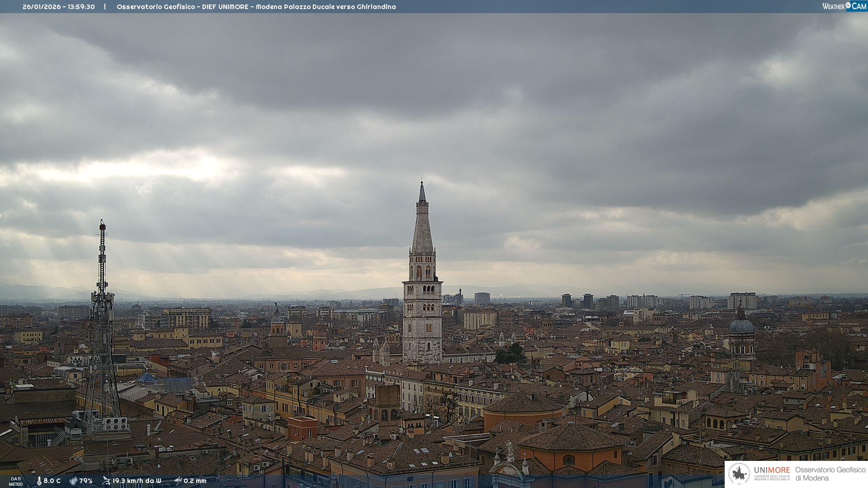Click the 8.0 C temperature reading
The height and width of the screenshot is (488, 868).
tap(52, 481)
